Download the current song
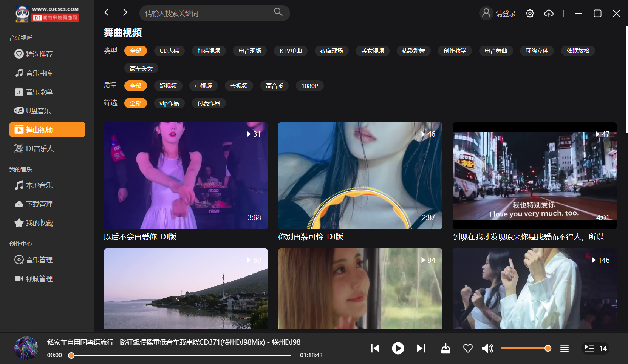Screen dimensions: 628x364 pyautogui.click(x=446, y=348)
